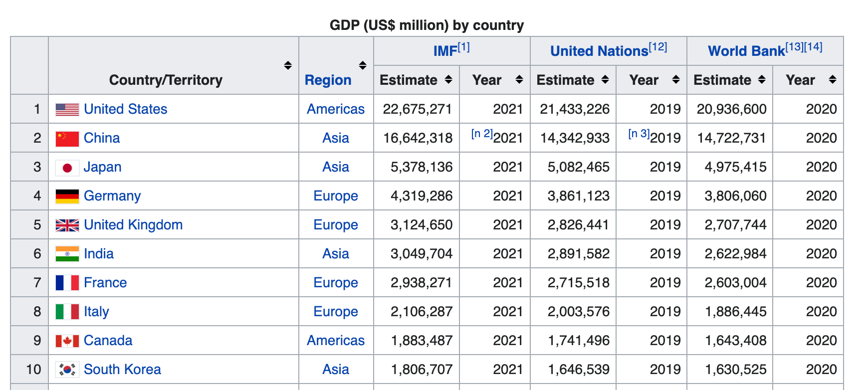Click the South Korea flag icon
The image size is (868, 390).
67,370
